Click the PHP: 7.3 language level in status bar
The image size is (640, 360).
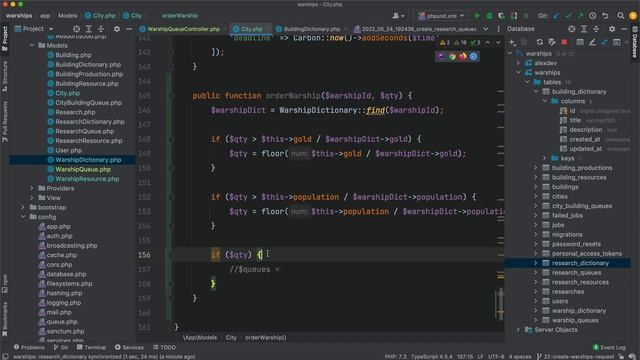pos(395,356)
